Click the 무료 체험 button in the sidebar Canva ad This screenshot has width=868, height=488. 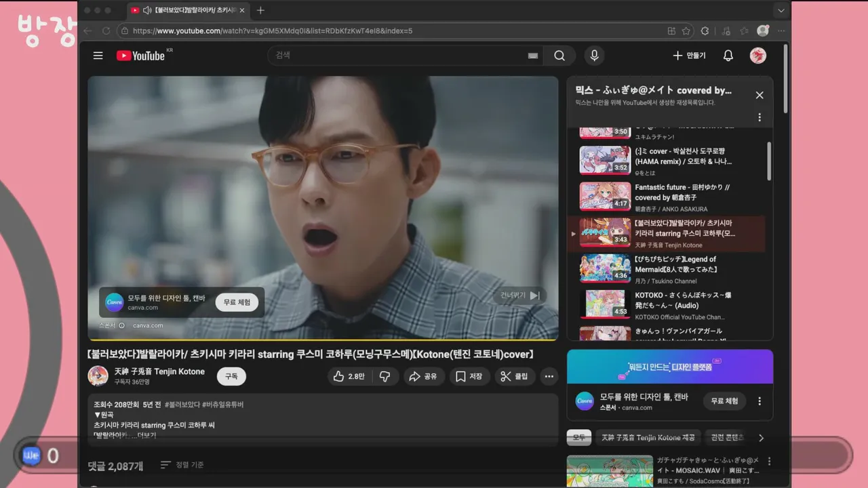(724, 401)
